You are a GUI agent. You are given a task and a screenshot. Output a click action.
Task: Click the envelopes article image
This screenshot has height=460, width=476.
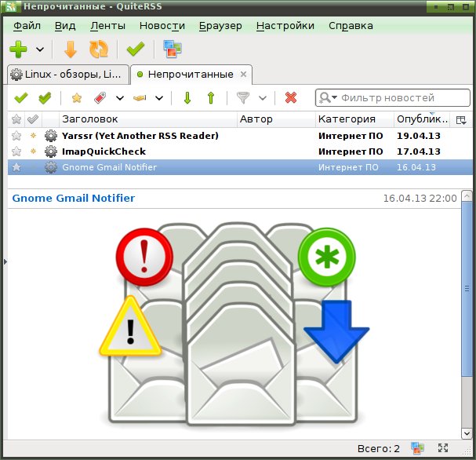(x=234, y=323)
